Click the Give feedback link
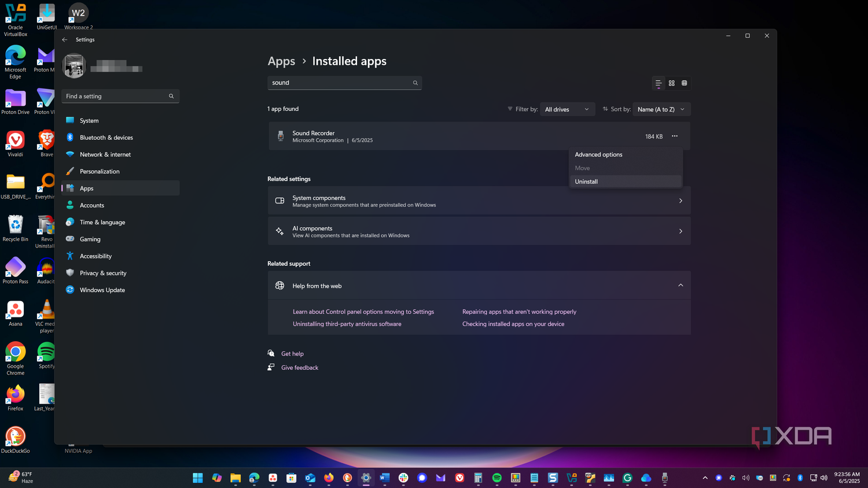 point(300,368)
